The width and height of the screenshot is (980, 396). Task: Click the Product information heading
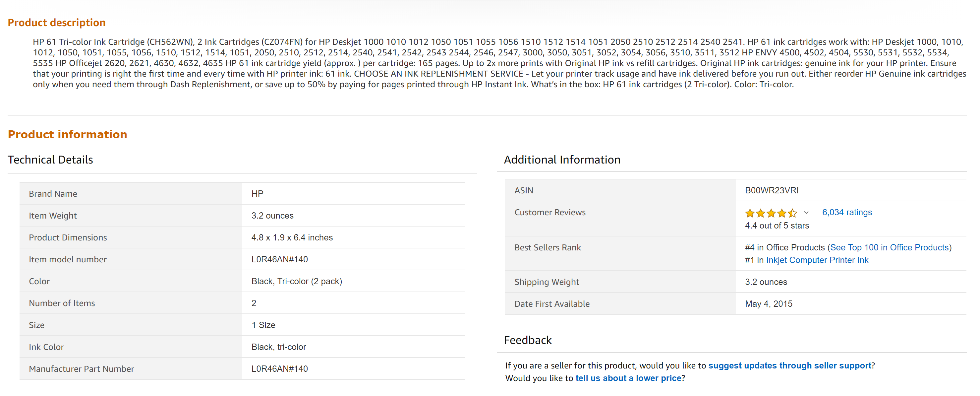[x=67, y=134]
